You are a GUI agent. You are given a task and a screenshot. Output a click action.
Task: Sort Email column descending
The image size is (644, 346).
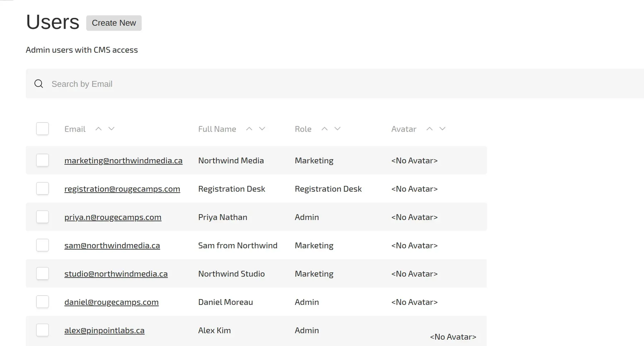[111, 129]
